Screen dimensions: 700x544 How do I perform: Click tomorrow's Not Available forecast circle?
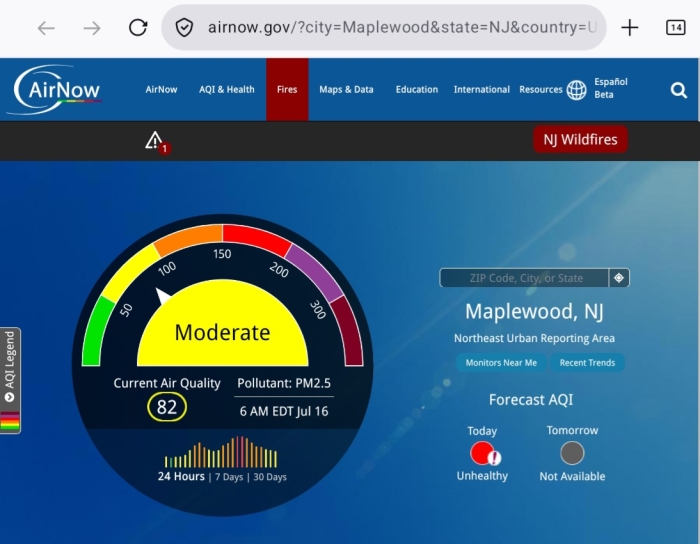point(572,453)
